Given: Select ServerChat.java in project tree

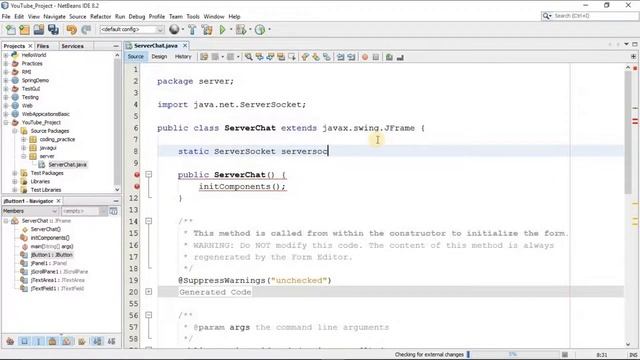Looking at the screenshot, I should [x=67, y=164].
